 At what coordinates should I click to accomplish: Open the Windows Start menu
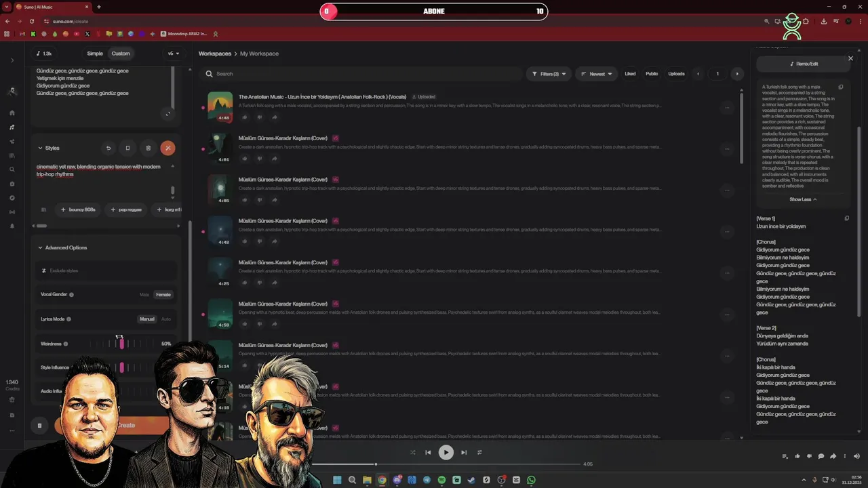(337, 480)
